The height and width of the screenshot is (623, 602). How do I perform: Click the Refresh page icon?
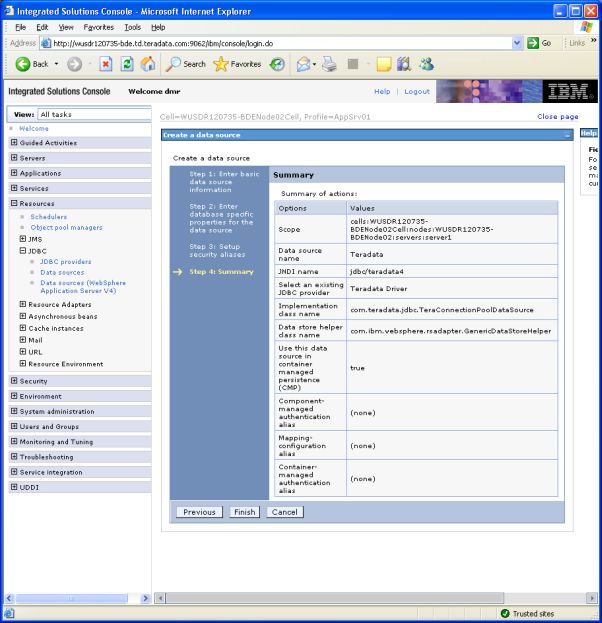point(127,64)
